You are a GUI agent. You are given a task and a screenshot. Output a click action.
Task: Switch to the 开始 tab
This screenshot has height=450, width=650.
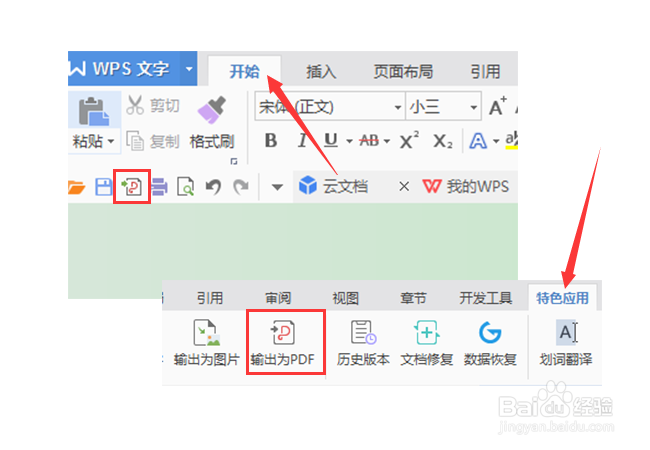245,71
